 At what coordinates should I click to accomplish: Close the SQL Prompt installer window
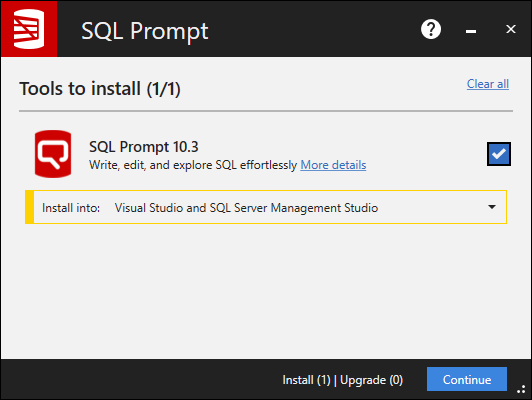coord(511,29)
